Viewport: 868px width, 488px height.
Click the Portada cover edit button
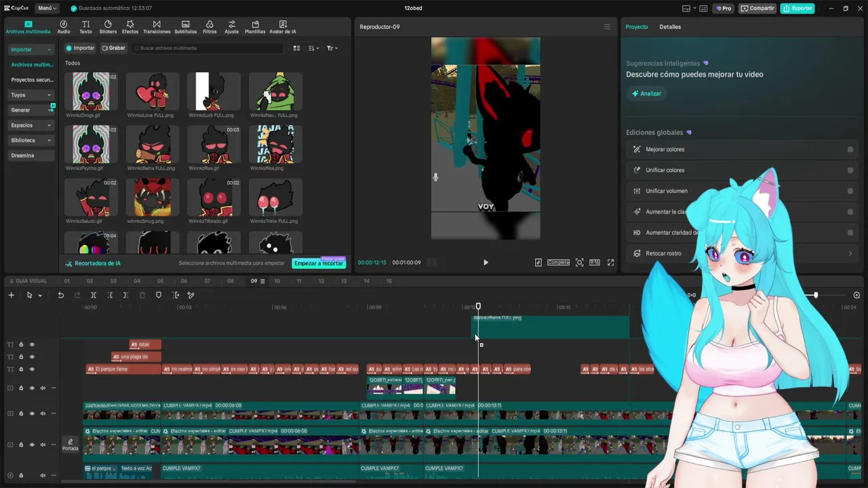[71, 445]
